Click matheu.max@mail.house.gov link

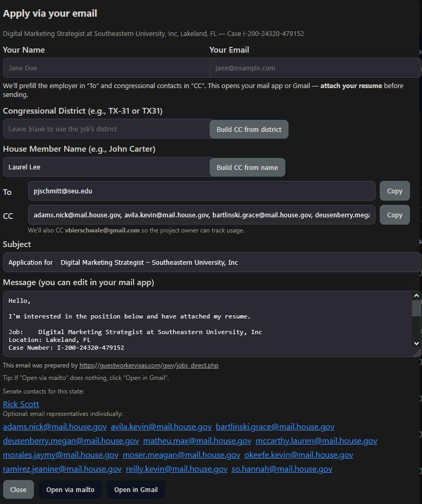coord(197,441)
